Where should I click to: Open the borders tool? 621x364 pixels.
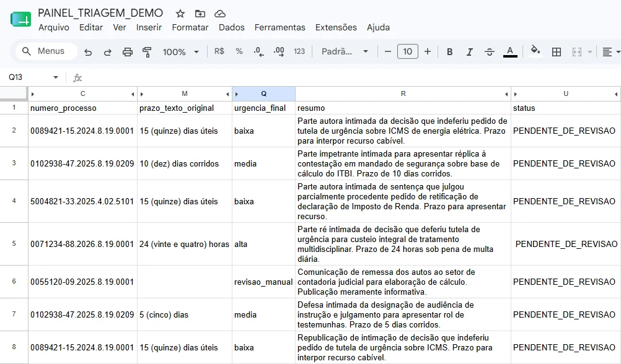pos(556,52)
